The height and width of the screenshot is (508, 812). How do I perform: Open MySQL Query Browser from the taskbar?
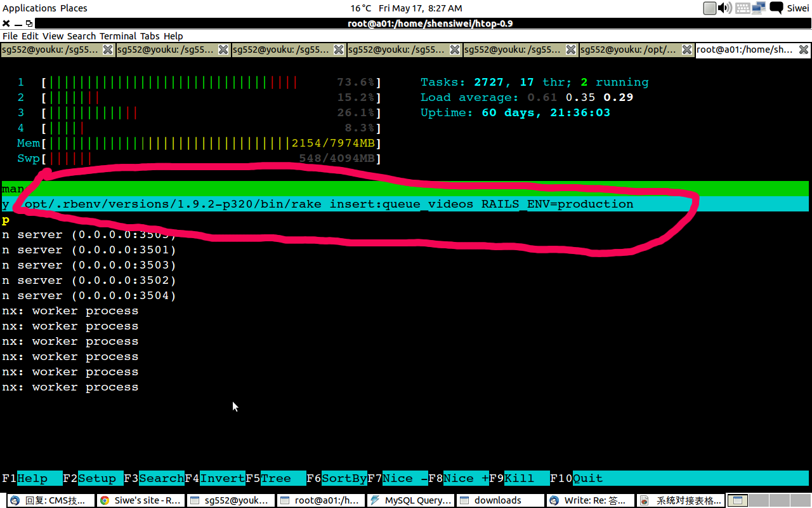[x=411, y=500]
